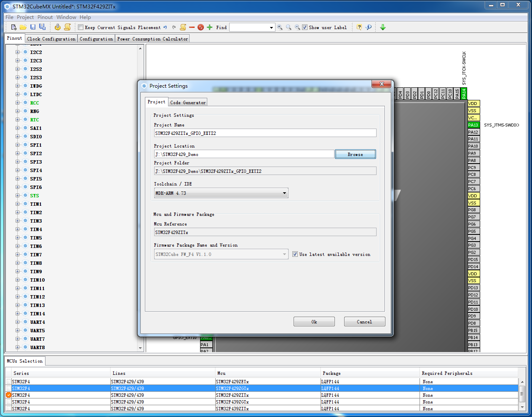
Task: Expand the I2C2 tree node
Action: click(17, 52)
